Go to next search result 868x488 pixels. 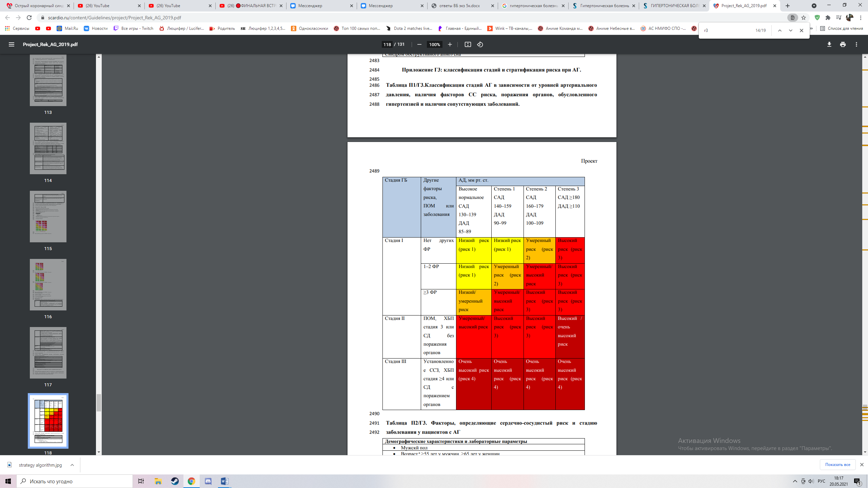coord(791,30)
